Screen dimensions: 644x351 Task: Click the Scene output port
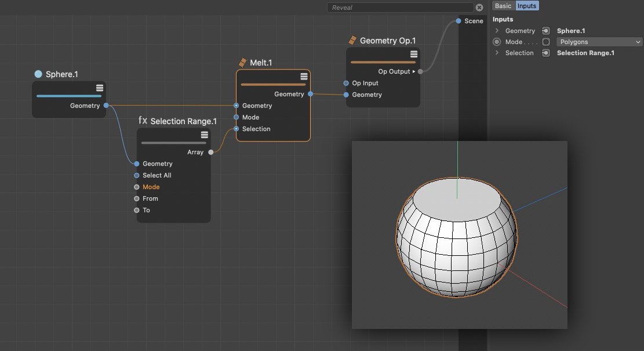(459, 21)
